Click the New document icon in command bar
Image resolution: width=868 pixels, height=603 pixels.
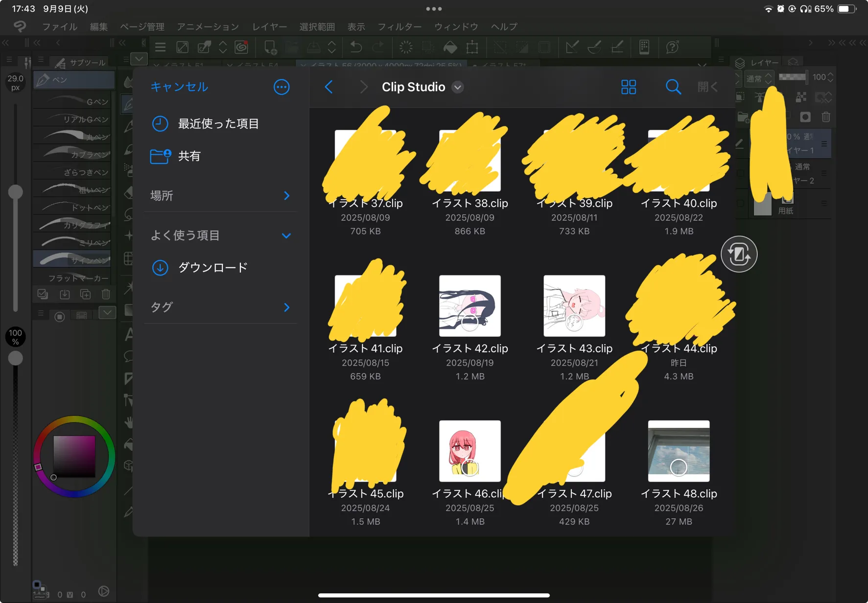270,47
